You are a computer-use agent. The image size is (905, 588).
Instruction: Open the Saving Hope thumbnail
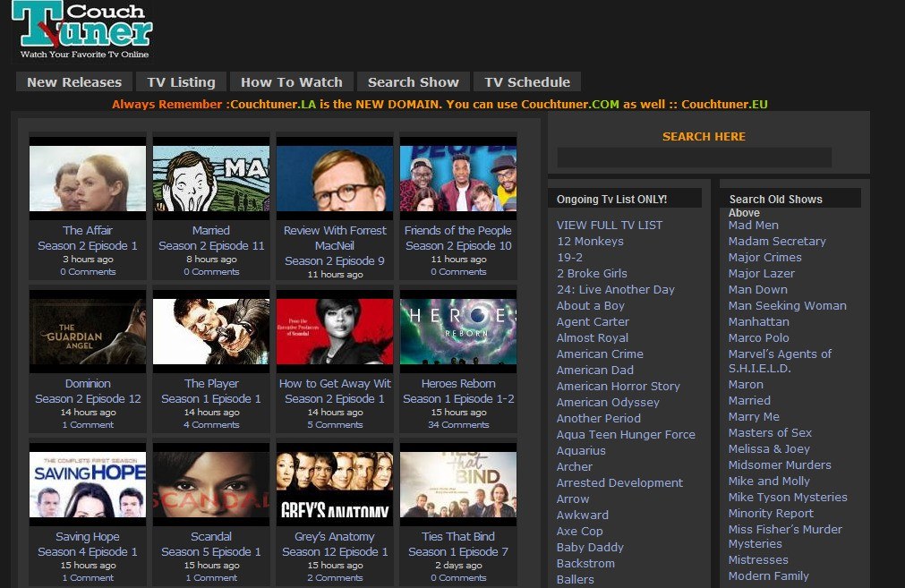coord(88,484)
